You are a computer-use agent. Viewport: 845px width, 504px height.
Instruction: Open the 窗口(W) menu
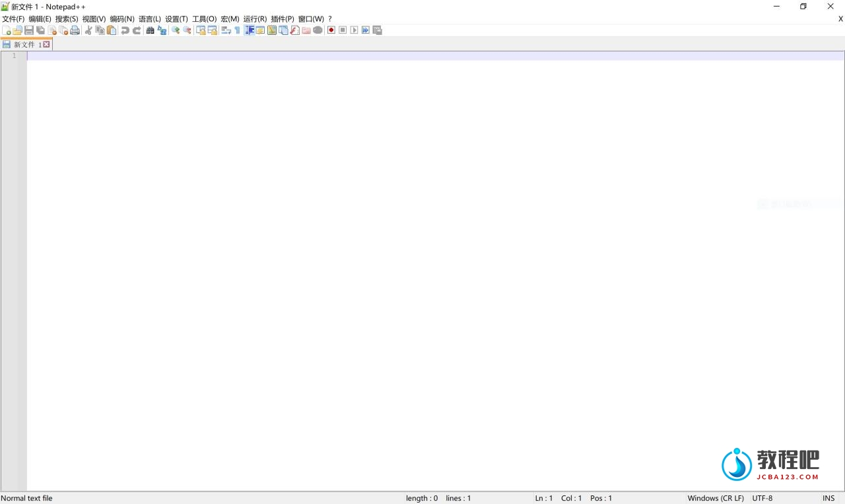pyautogui.click(x=311, y=19)
